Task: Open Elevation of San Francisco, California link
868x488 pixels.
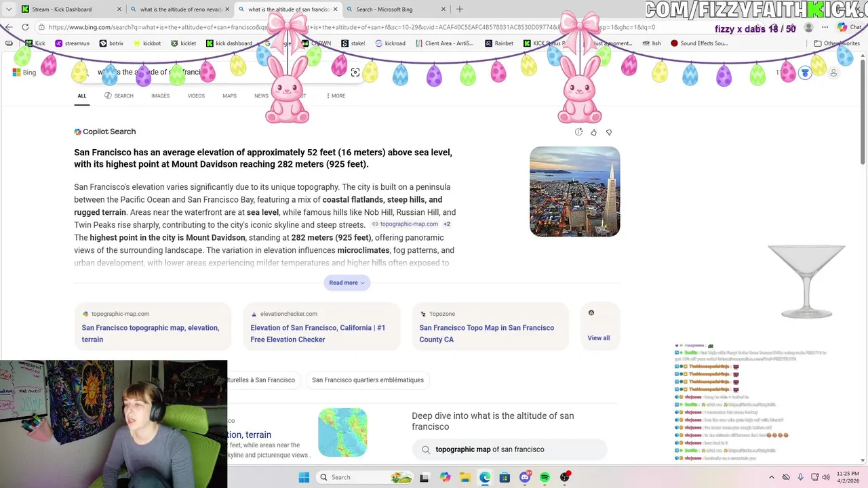Action: [318, 333]
